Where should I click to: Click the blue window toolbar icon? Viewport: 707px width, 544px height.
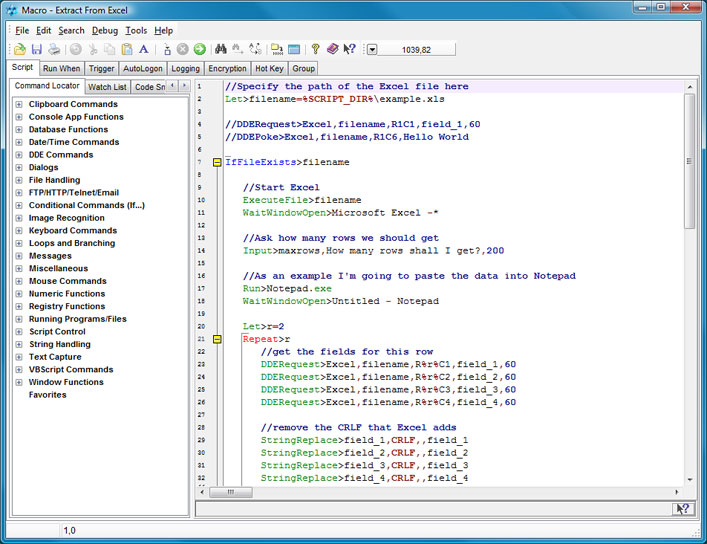point(294,49)
